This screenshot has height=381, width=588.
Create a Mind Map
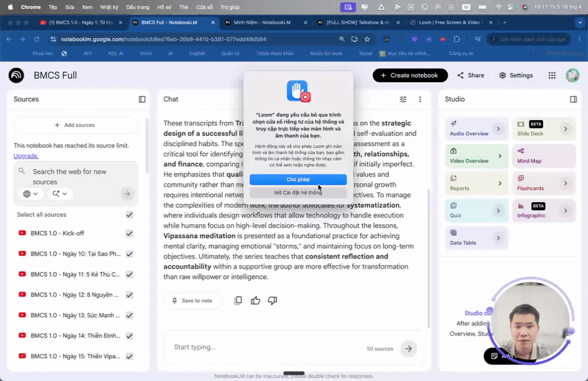pos(544,156)
